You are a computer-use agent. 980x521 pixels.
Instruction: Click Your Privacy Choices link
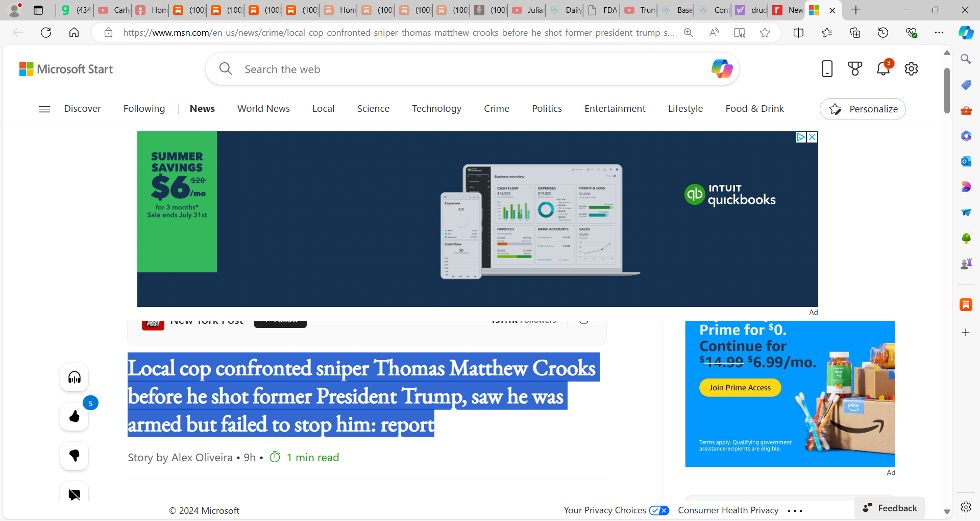point(605,510)
